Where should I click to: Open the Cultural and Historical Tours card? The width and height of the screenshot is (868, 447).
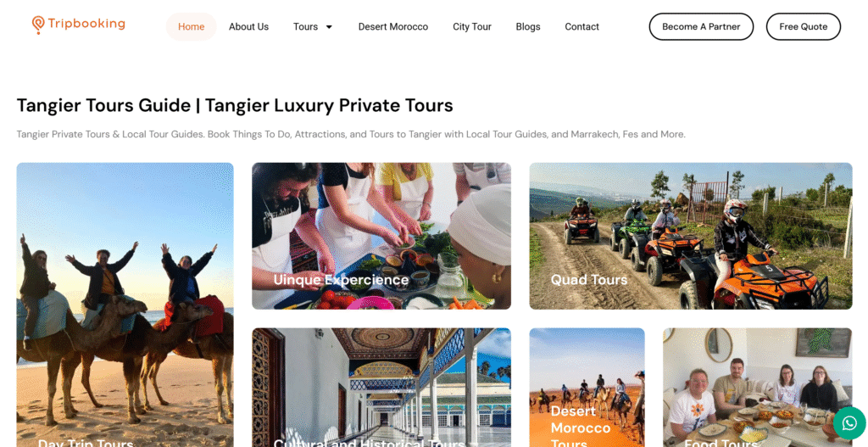coord(381,388)
